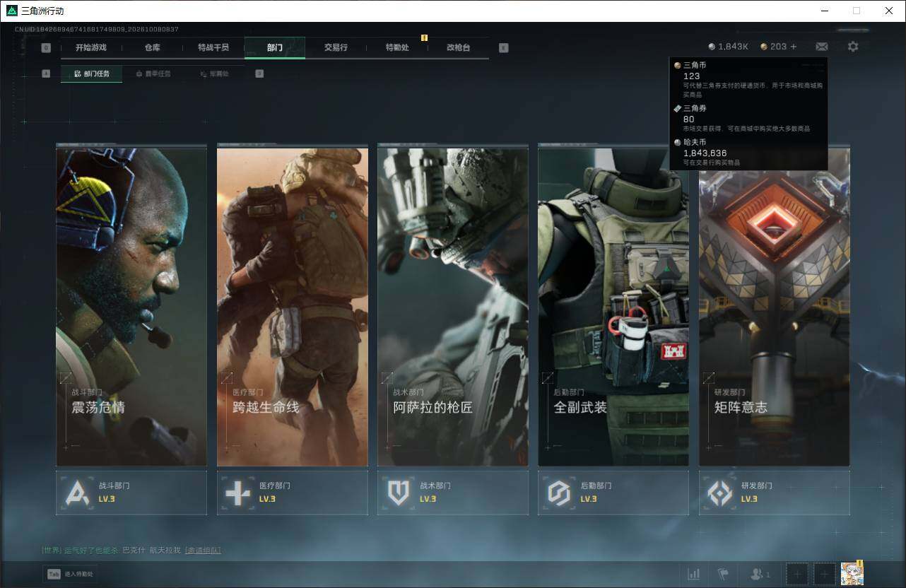Select the 部门 tab
This screenshot has height=588, width=906.
tap(275, 47)
